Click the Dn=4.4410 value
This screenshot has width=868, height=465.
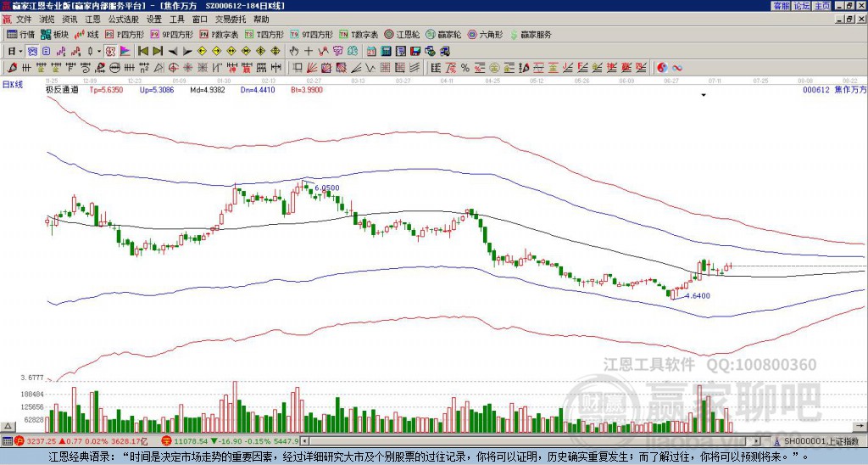pyautogui.click(x=258, y=90)
